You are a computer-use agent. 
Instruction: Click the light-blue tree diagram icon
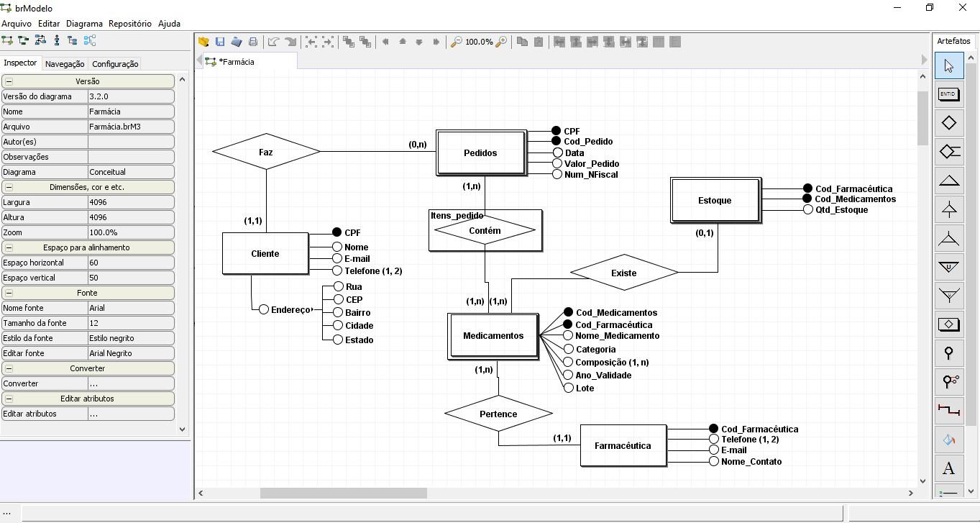pyautogui.click(x=90, y=41)
